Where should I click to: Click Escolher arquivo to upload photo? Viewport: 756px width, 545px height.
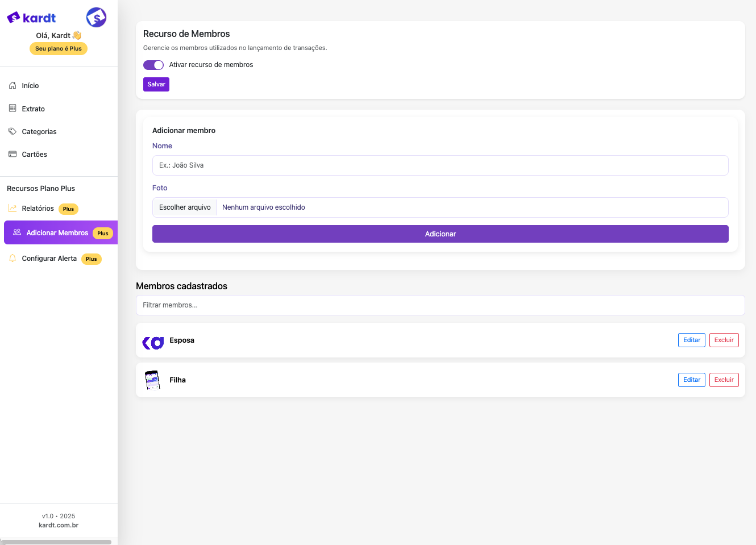coord(185,207)
